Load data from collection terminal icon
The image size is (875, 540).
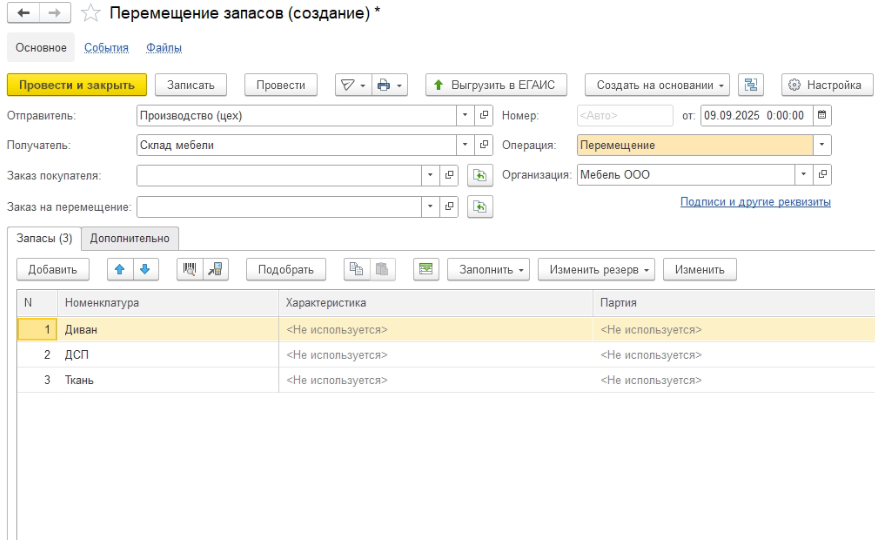tap(215, 269)
